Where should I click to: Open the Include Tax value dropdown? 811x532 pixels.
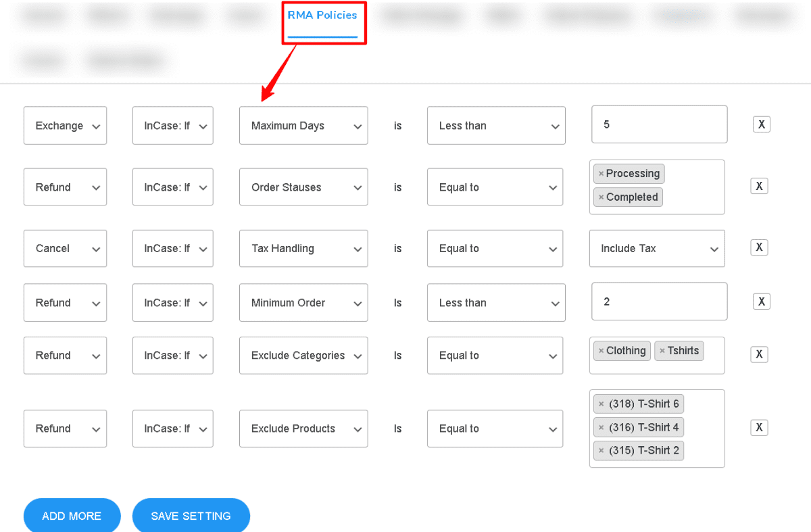coord(656,248)
